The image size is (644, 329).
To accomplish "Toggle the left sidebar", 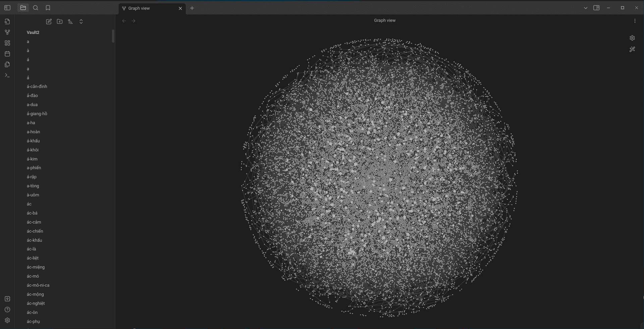I will click(x=7, y=8).
